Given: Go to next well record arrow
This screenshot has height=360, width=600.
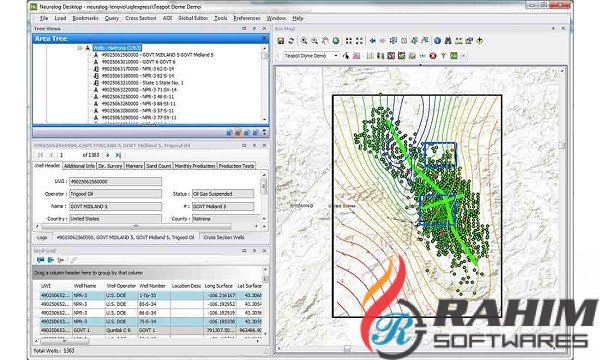Looking at the screenshot, I should pos(108,155).
